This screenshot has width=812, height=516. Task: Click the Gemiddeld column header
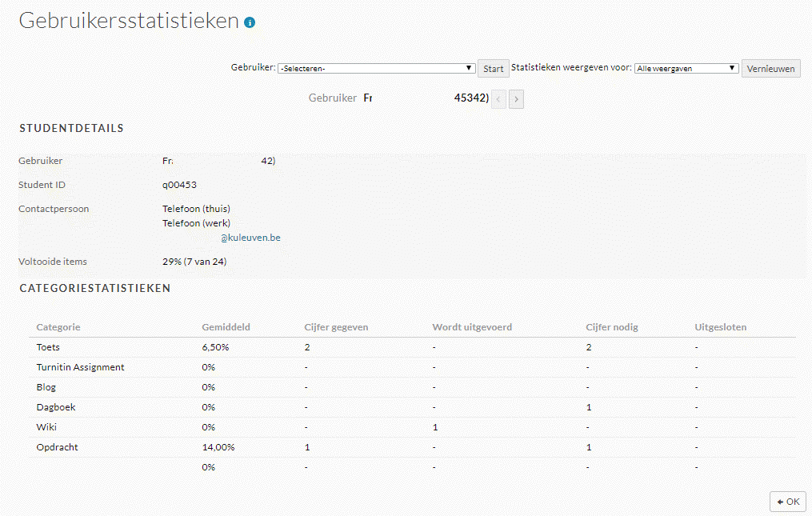(x=226, y=327)
